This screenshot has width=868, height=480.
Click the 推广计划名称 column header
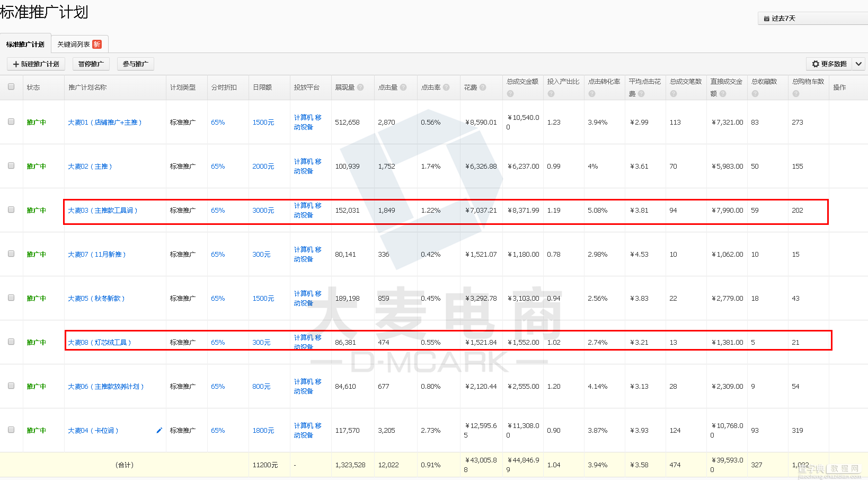click(87, 88)
